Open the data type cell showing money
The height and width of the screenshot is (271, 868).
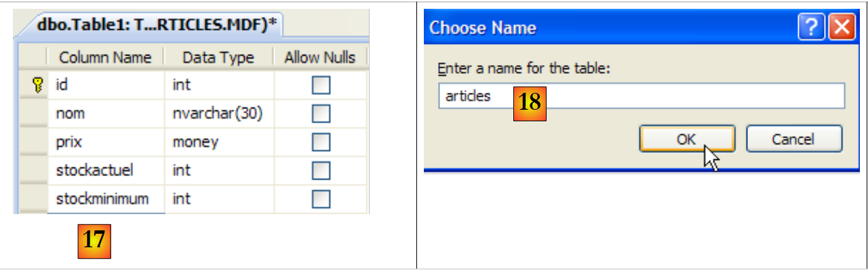(218, 142)
